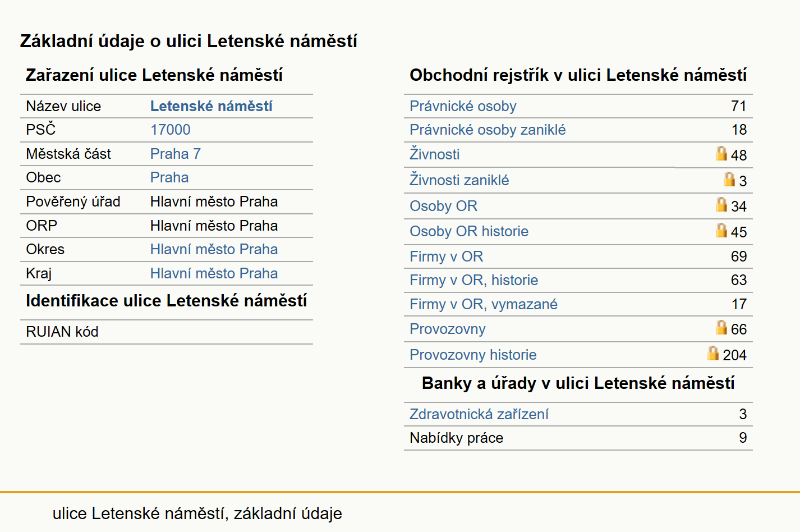The width and height of the screenshot is (800, 532).
Task: Click the Nabídky práce row
Action: (578, 438)
